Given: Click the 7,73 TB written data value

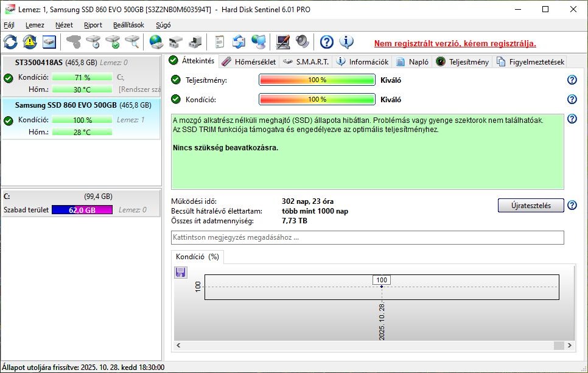Looking at the screenshot, I should pyautogui.click(x=295, y=221).
